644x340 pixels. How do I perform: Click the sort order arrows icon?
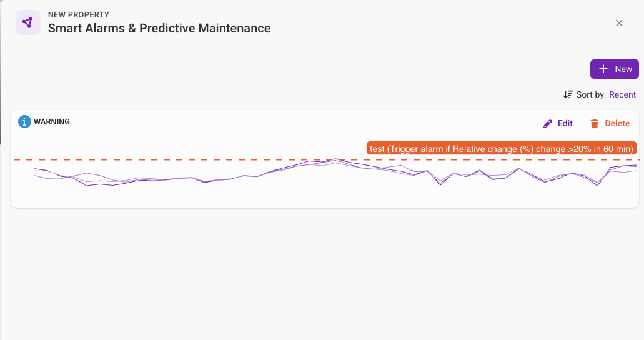pyautogui.click(x=568, y=95)
